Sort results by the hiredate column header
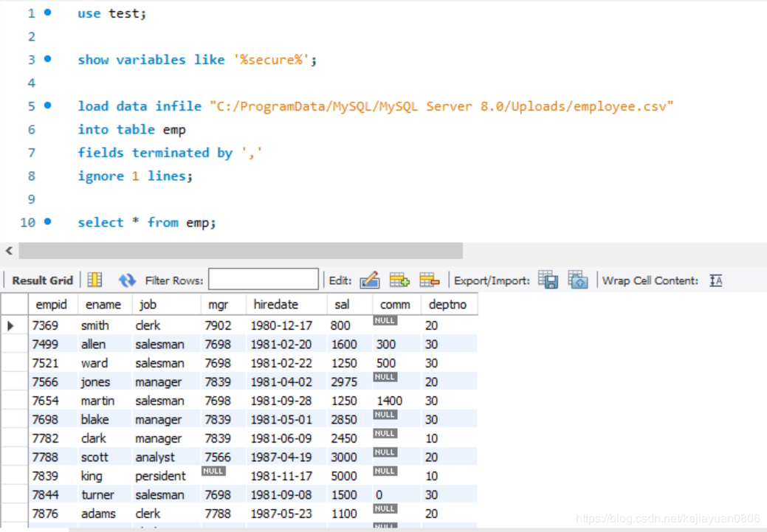The height and width of the screenshot is (532, 767). click(276, 304)
